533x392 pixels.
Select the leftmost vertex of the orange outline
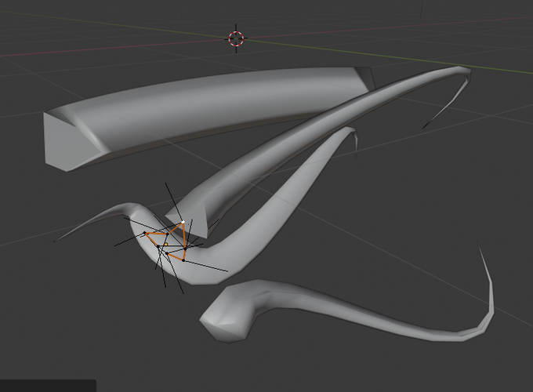(145, 233)
